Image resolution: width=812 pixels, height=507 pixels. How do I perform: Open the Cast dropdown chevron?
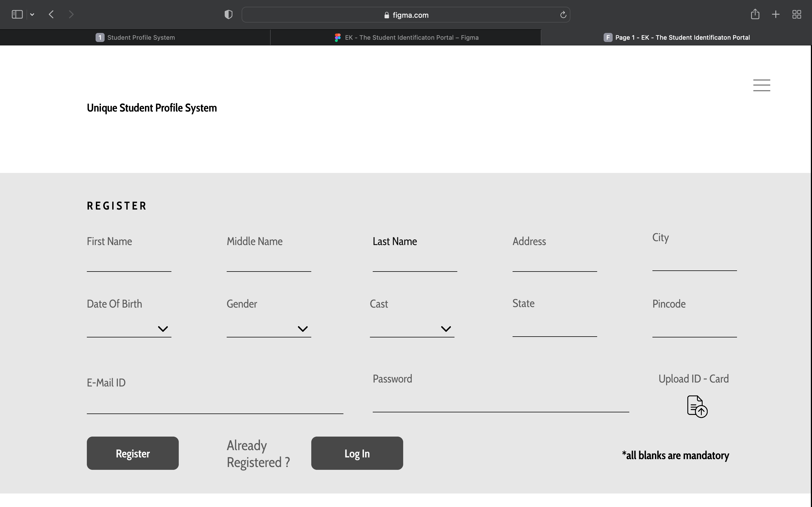point(445,329)
